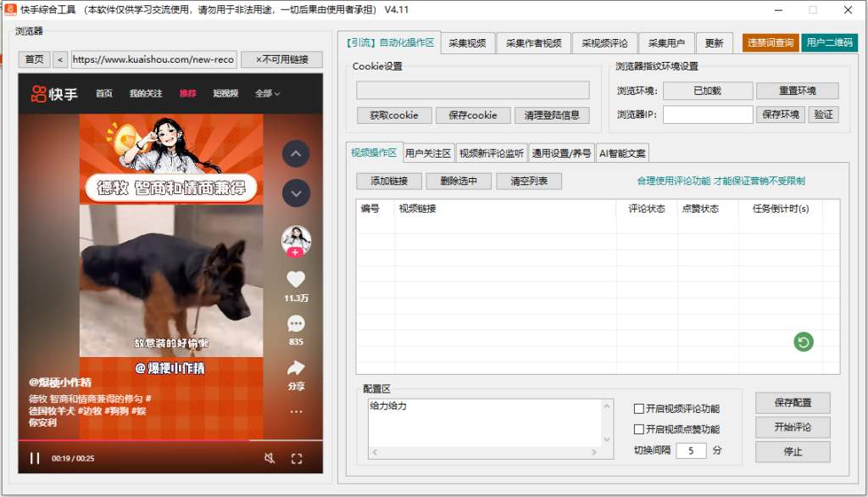868x497 pixels.
Task: Open comments via the speech bubble icon
Action: click(295, 323)
